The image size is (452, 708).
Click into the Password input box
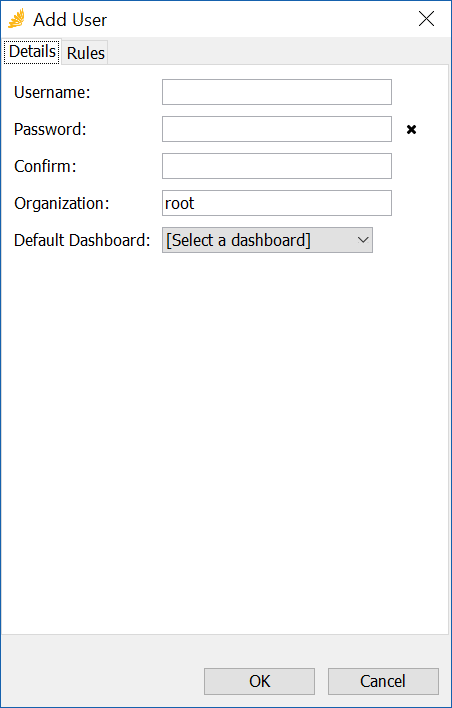tap(277, 129)
